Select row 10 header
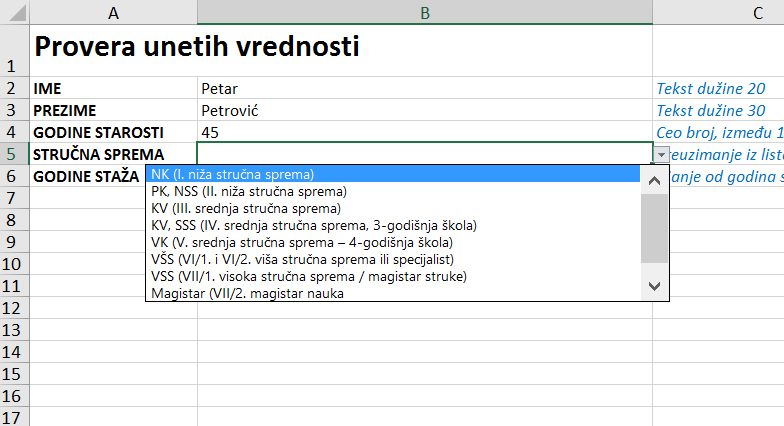 (14, 263)
